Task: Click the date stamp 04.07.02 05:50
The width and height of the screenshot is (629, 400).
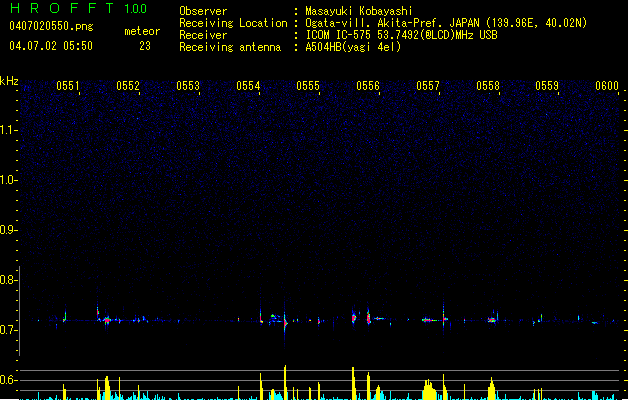Action: pyautogui.click(x=51, y=46)
